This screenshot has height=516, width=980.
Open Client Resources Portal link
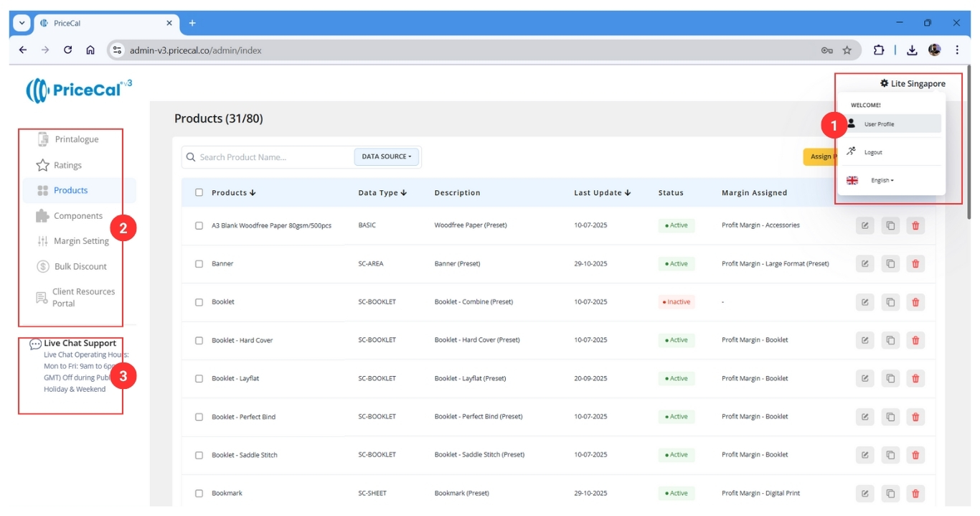(83, 297)
